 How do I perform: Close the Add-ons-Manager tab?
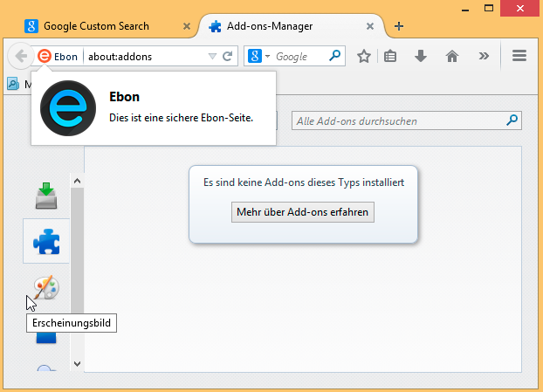click(371, 26)
